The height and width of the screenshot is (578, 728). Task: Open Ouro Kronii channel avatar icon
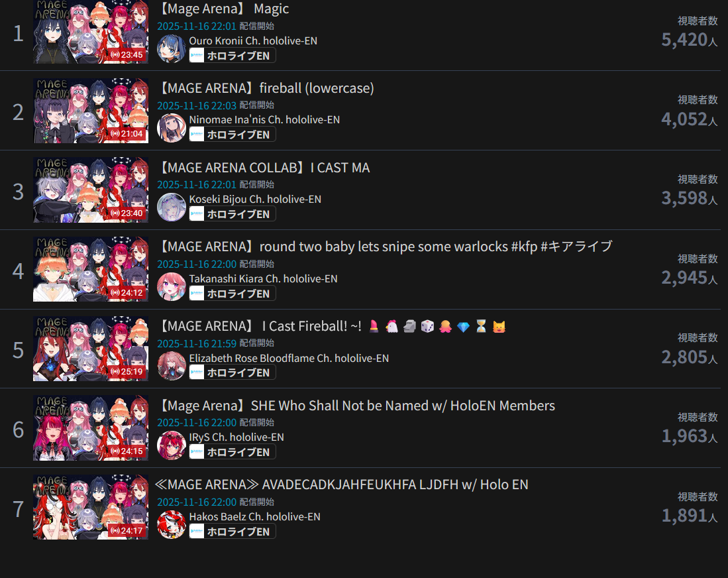click(172, 48)
